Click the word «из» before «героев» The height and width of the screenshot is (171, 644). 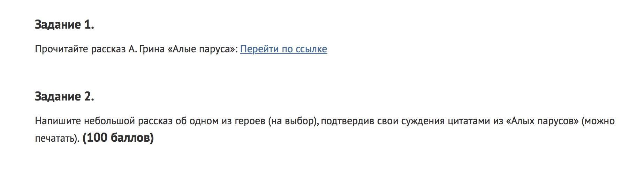[226, 121]
